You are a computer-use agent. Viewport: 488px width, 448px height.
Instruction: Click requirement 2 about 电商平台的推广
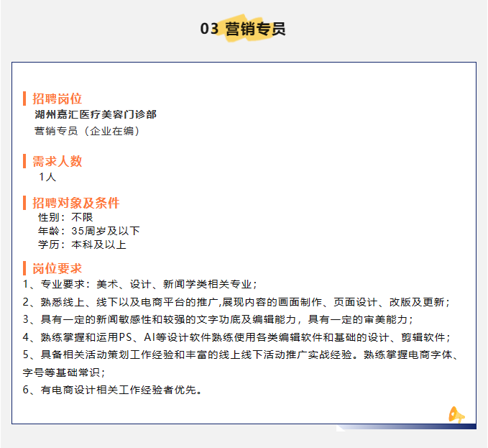point(236,302)
